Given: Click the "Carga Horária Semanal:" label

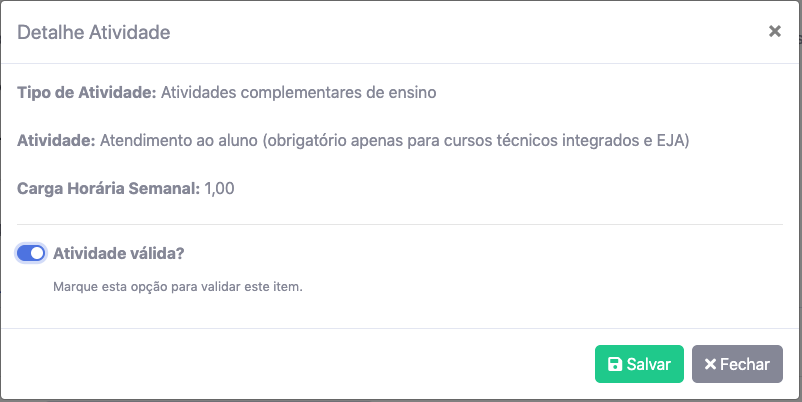Looking at the screenshot, I should pos(108,187).
